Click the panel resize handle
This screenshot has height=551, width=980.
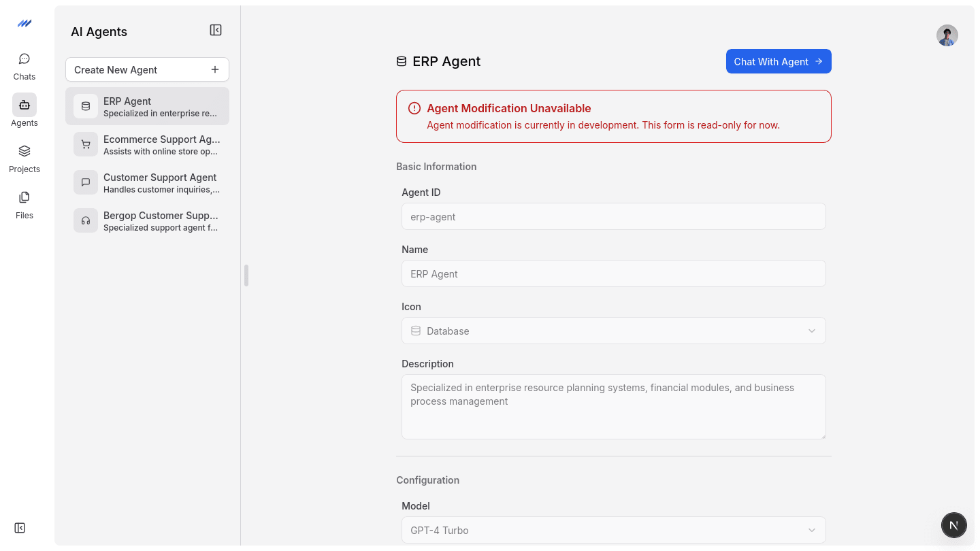246,275
